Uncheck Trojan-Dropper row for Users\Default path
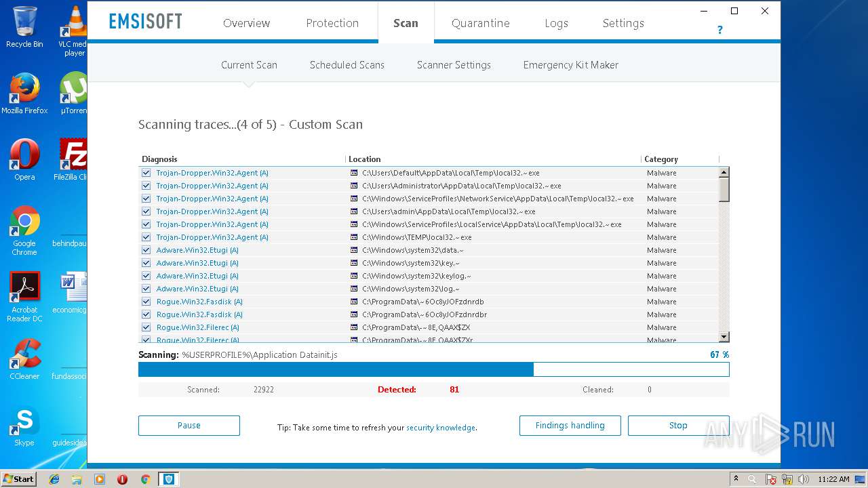 click(x=146, y=173)
